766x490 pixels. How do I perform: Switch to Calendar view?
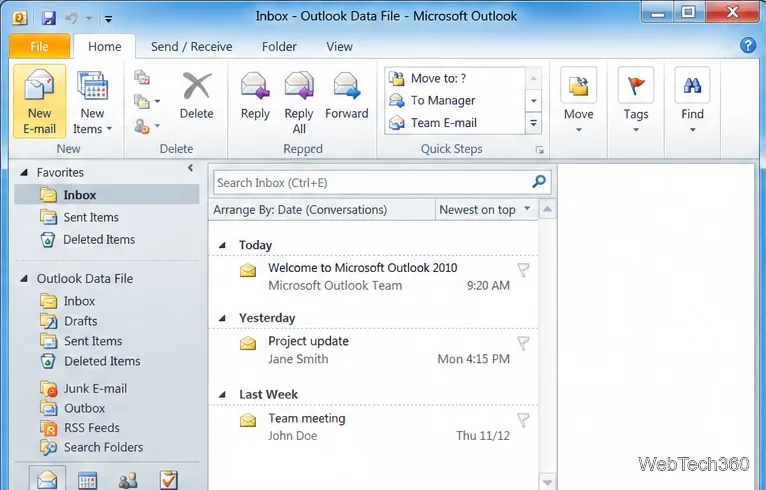[x=88, y=480]
